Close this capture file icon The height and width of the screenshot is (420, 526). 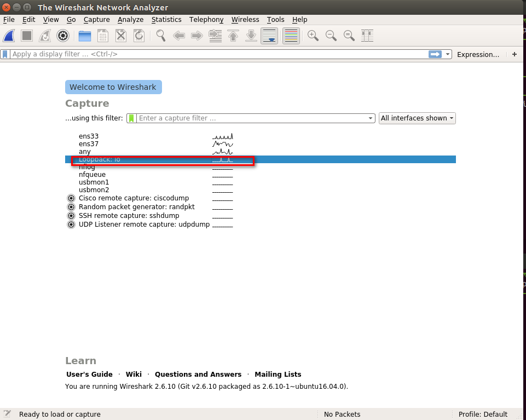tap(121, 36)
